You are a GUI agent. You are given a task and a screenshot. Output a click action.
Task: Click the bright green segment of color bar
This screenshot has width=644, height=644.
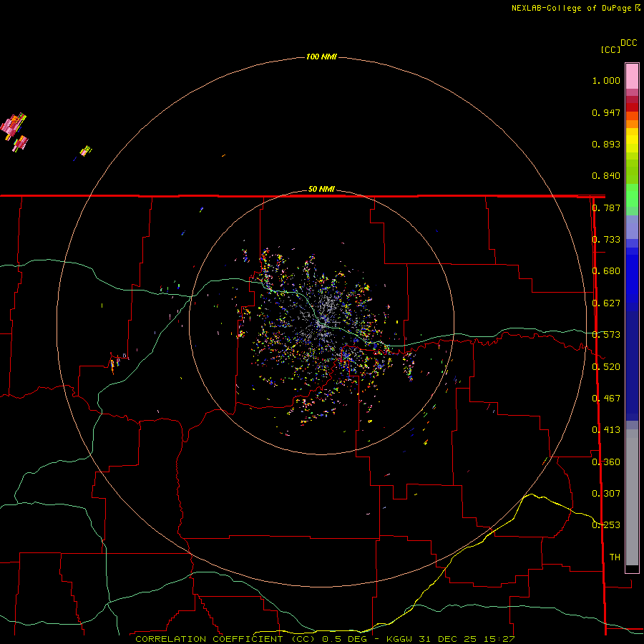[x=632, y=195]
